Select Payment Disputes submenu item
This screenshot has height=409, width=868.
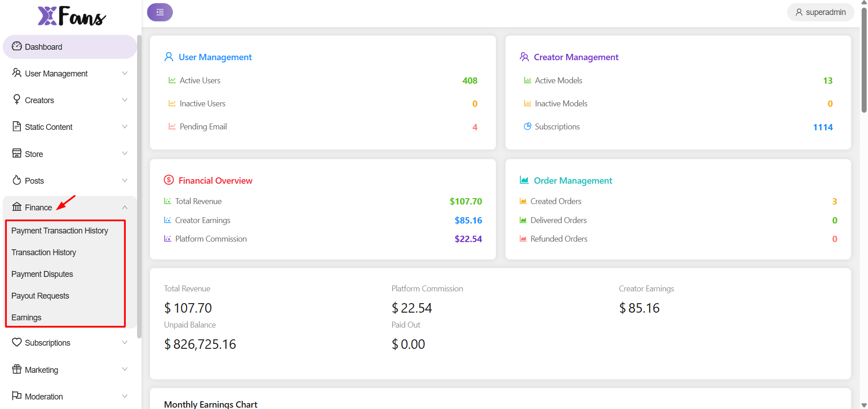click(x=42, y=274)
